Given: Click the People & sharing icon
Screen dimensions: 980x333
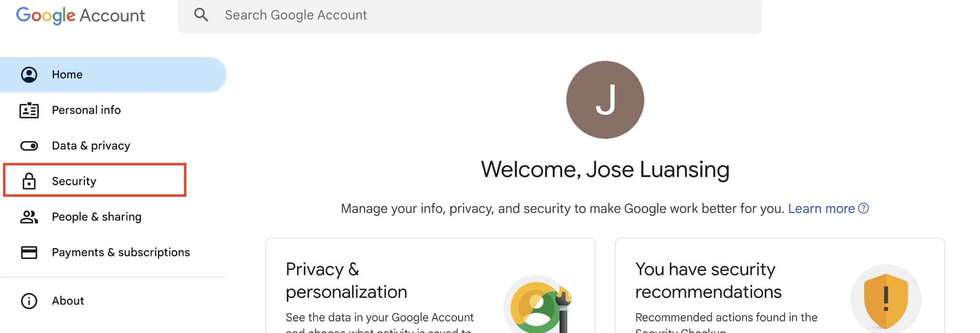Looking at the screenshot, I should [x=29, y=217].
